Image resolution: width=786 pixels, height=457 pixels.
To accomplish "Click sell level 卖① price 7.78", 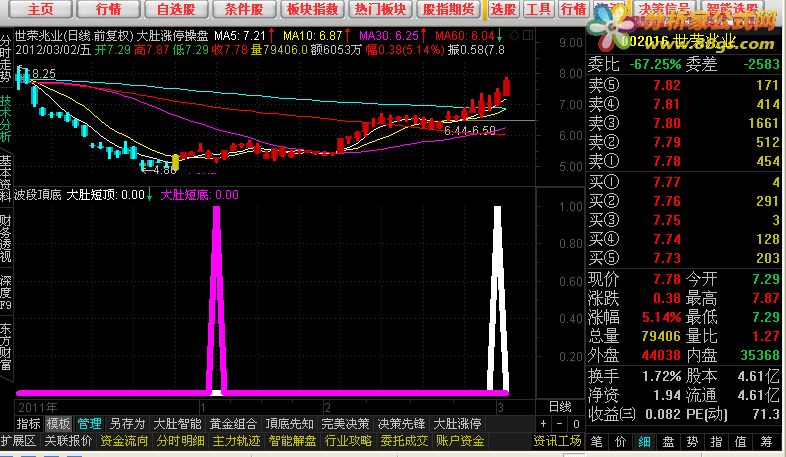I will (x=667, y=161).
